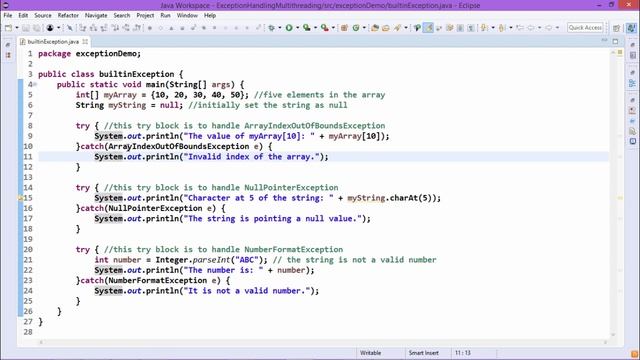
Task: Click the top icon in right trim bar
Action: coord(632,44)
